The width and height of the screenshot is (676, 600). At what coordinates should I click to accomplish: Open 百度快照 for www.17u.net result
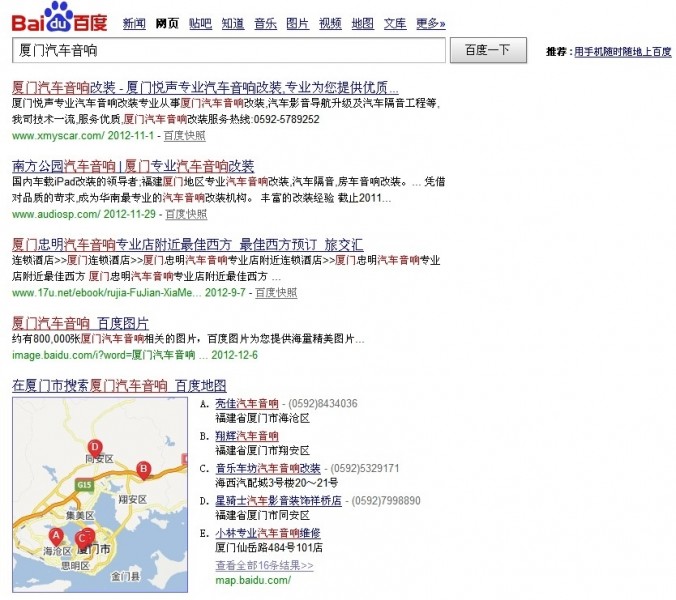276,293
